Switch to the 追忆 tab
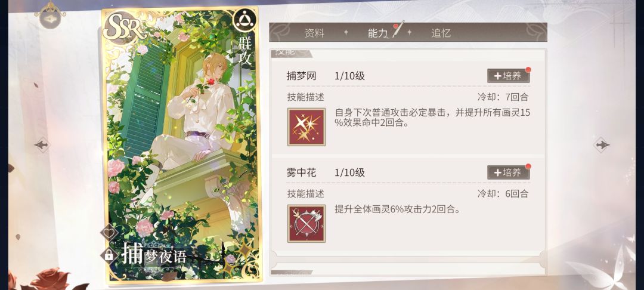This screenshot has width=644, height=290. click(x=441, y=33)
